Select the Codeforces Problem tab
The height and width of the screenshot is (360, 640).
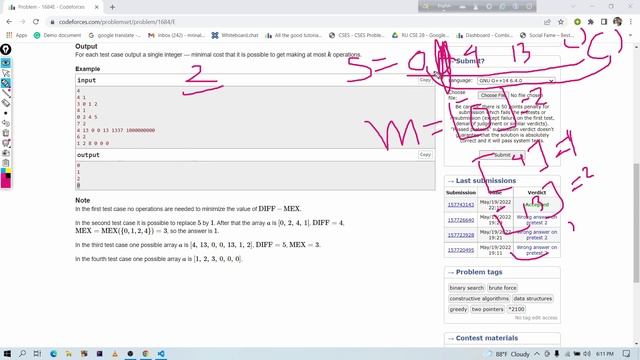54,7
